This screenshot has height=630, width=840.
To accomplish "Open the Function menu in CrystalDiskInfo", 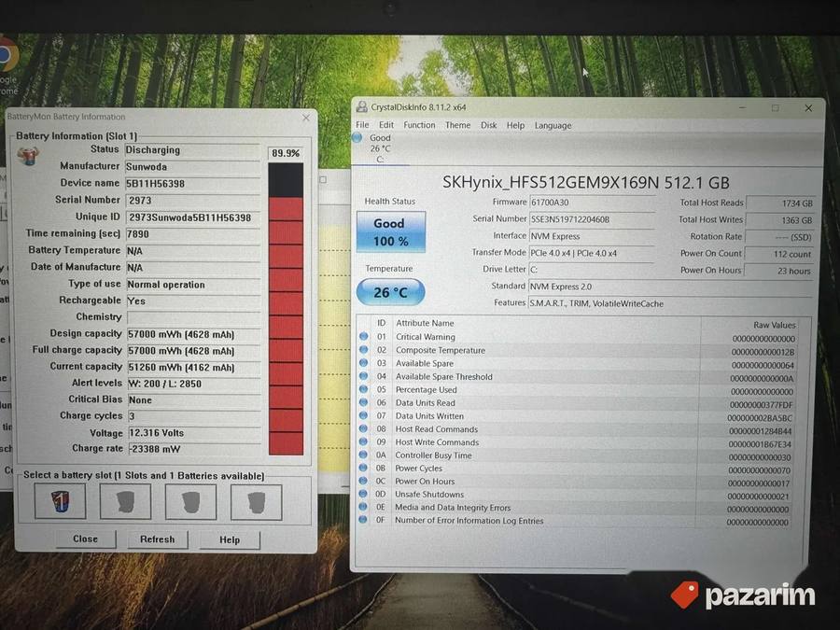I will click(x=419, y=125).
